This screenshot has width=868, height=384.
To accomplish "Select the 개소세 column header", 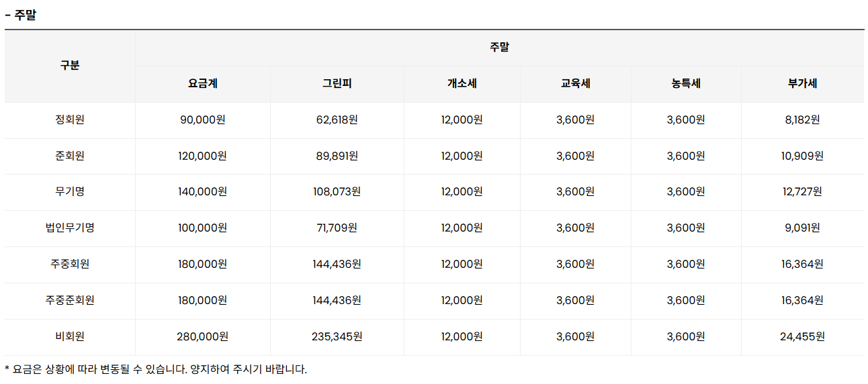I will 462,84.
